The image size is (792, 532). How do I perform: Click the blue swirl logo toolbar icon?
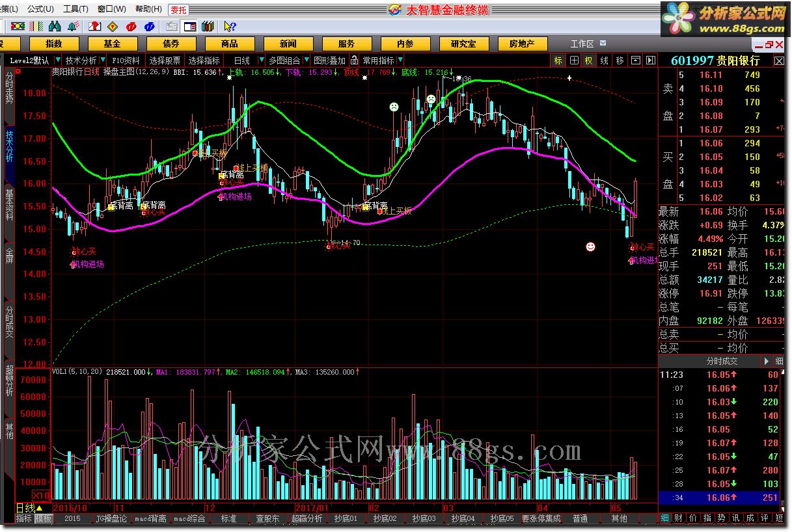pyautogui.click(x=149, y=26)
